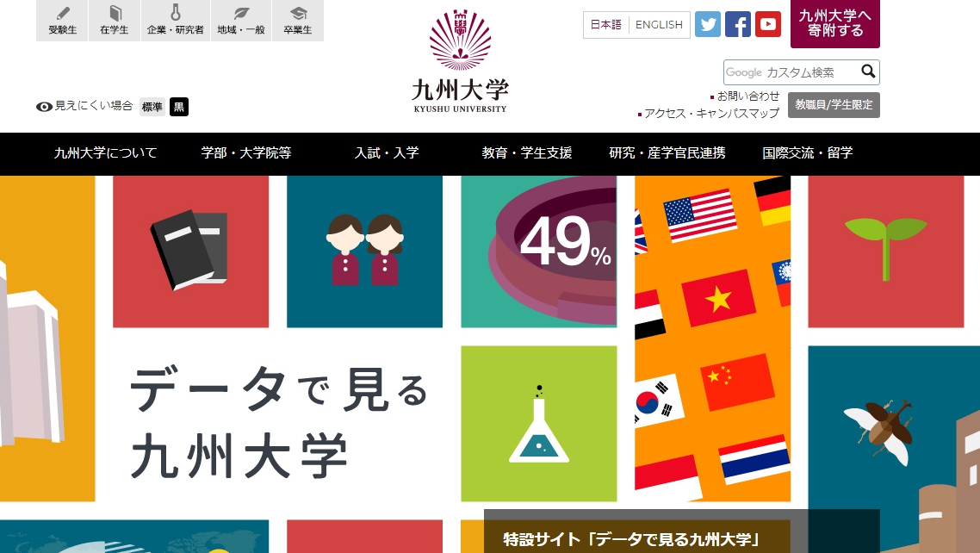The image size is (980, 553).
Task: Click the Google カスタム検索 input field
Action: pos(791,72)
